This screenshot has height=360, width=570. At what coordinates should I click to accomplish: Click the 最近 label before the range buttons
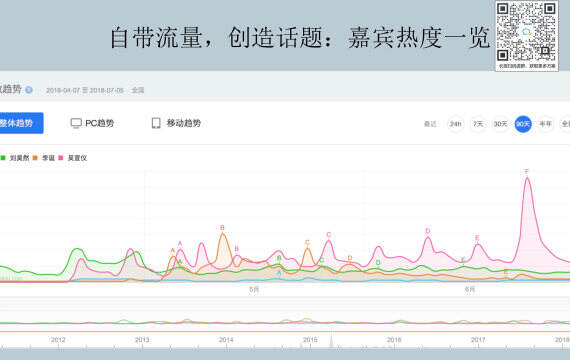[x=430, y=124]
